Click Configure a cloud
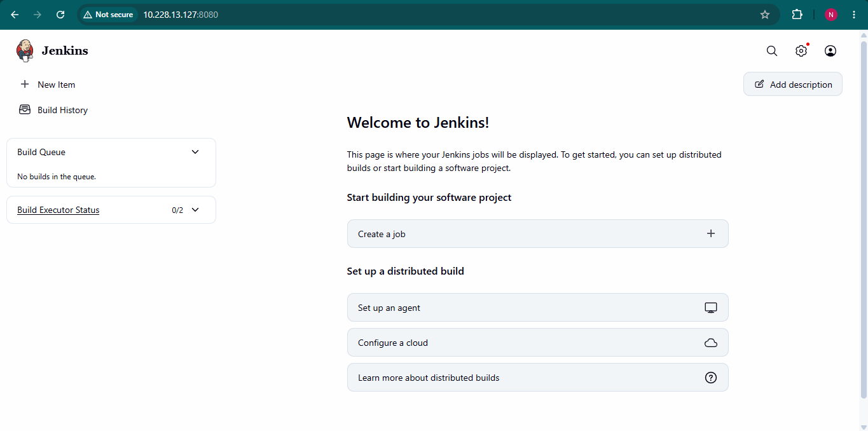The image size is (868, 431). coord(537,343)
